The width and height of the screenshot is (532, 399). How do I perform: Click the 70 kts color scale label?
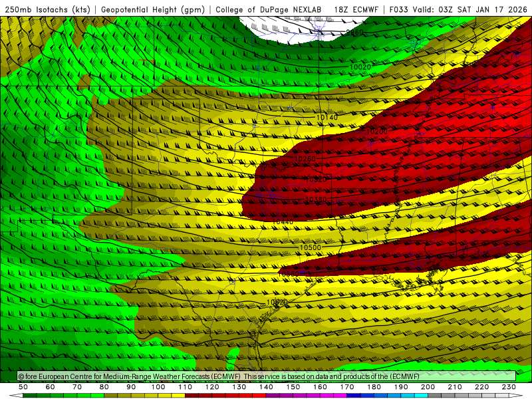coord(77,387)
